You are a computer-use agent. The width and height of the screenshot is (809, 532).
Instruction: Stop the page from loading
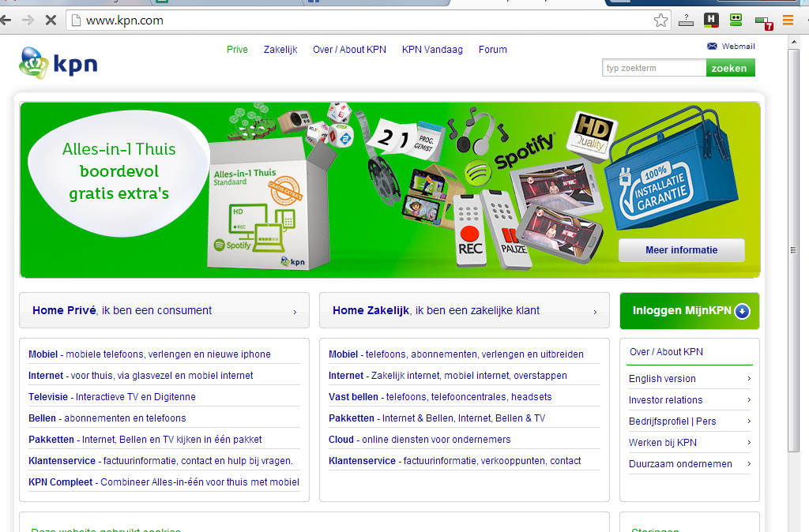(51, 21)
